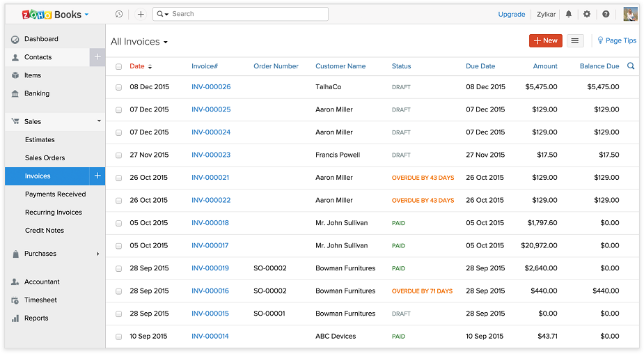Click the $20,972.00 amount
Screen dimensions: 644x354
[539, 245]
